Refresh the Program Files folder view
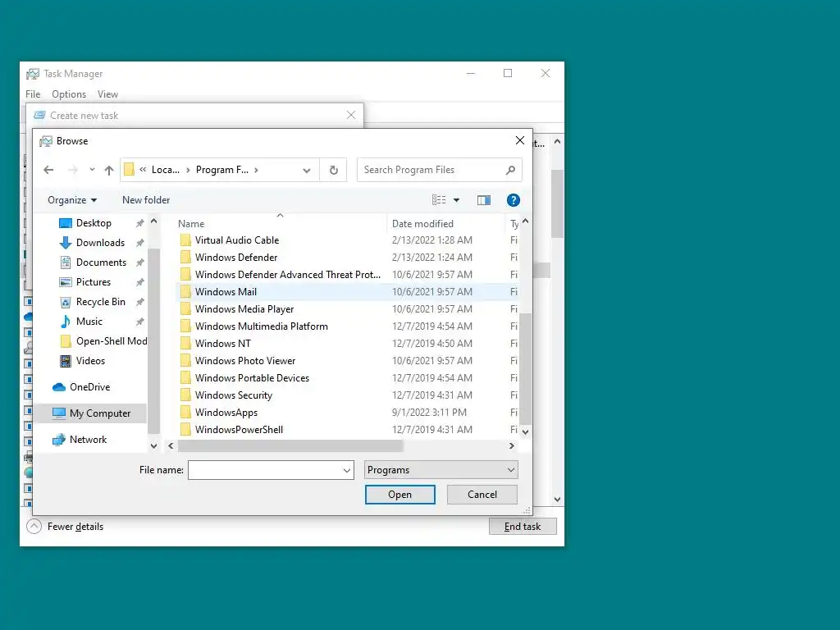The image size is (840, 630). [334, 170]
